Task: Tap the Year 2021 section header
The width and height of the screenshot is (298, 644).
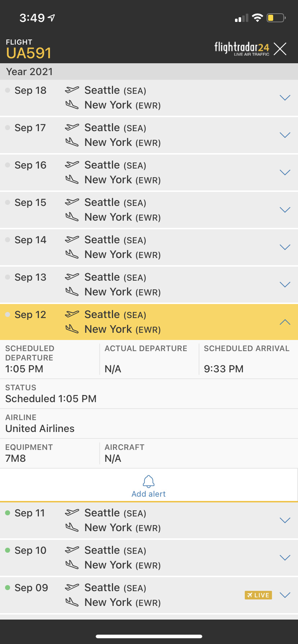Action: pos(30,72)
